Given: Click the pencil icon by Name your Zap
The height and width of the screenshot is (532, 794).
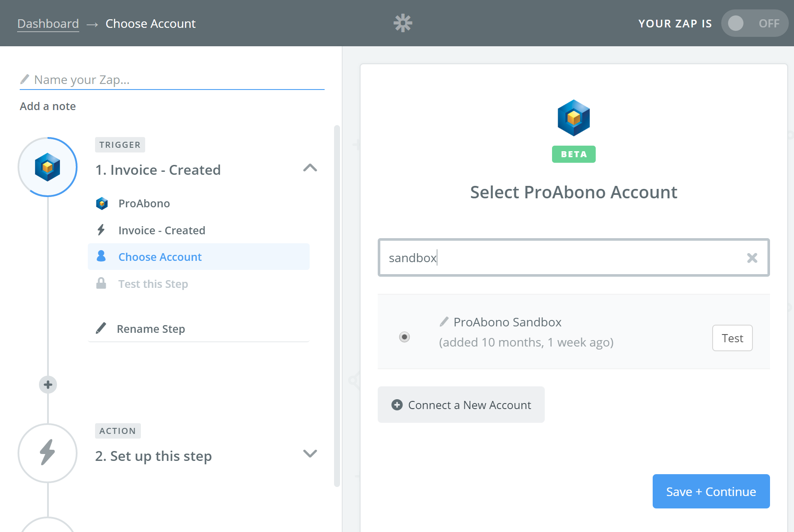Looking at the screenshot, I should (25, 79).
